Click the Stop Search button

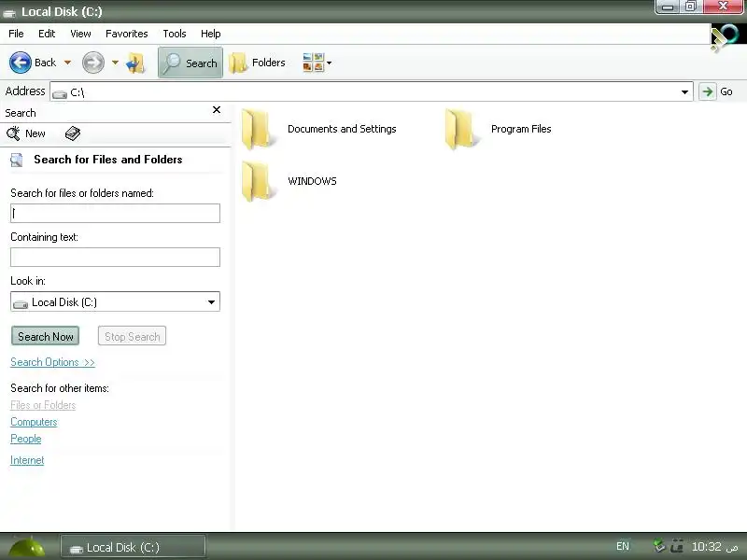click(132, 336)
